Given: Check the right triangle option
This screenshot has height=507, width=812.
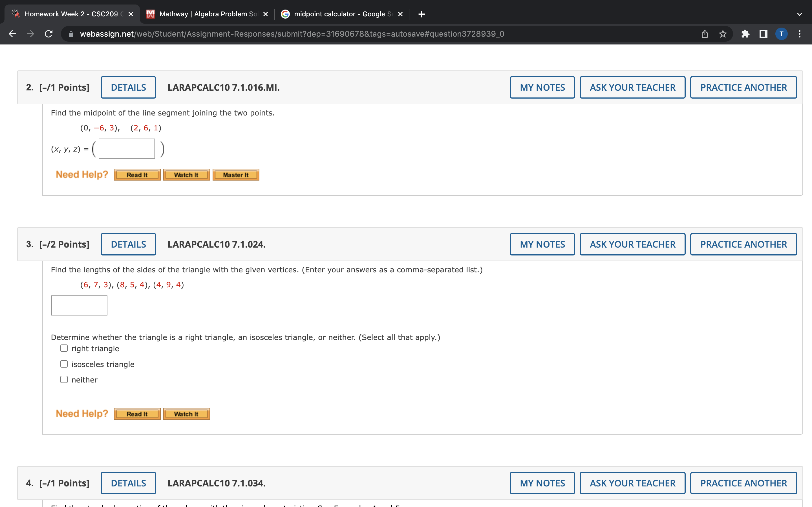Looking at the screenshot, I should tap(64, 348).
